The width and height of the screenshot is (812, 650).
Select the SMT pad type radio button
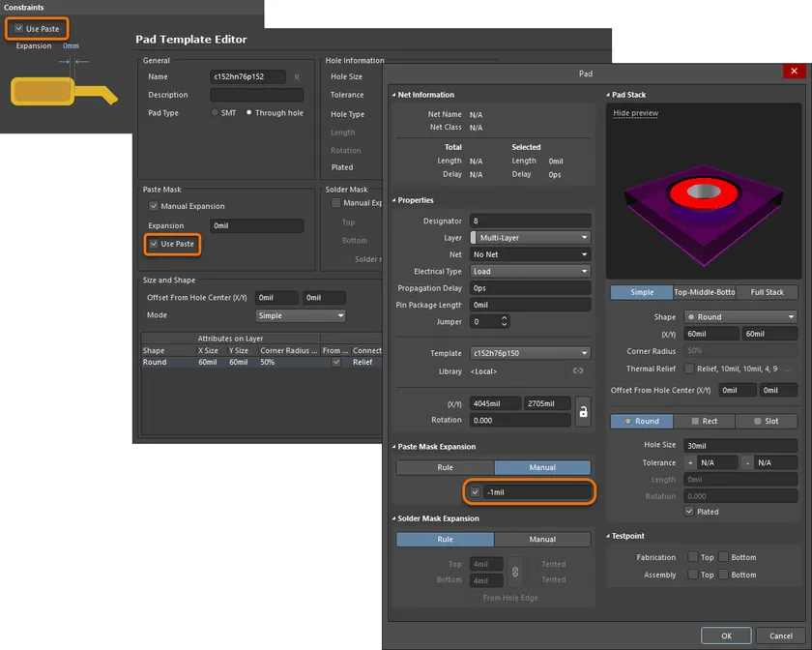(215, 112)
